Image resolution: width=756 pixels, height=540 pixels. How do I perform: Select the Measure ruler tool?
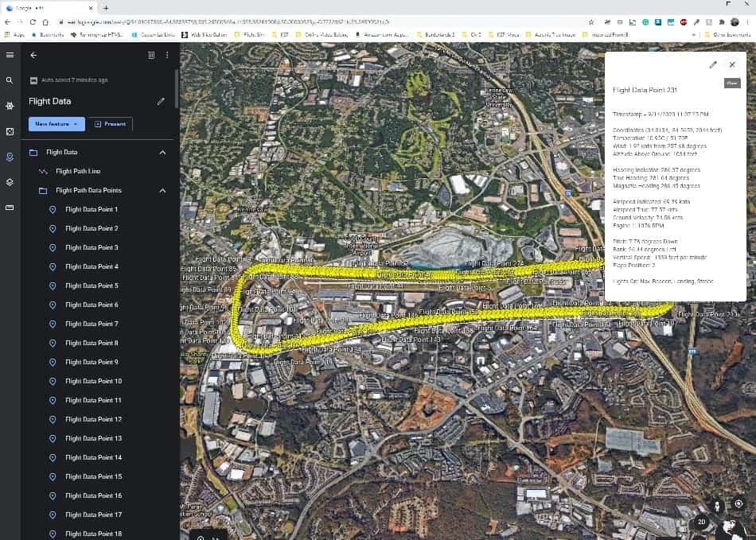pos(10,208)
